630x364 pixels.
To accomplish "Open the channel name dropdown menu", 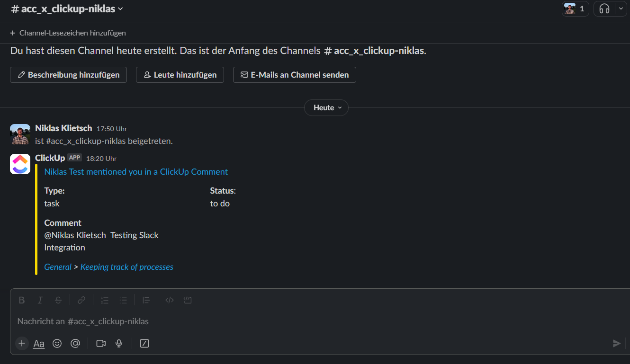I will (x=67, y=9).
